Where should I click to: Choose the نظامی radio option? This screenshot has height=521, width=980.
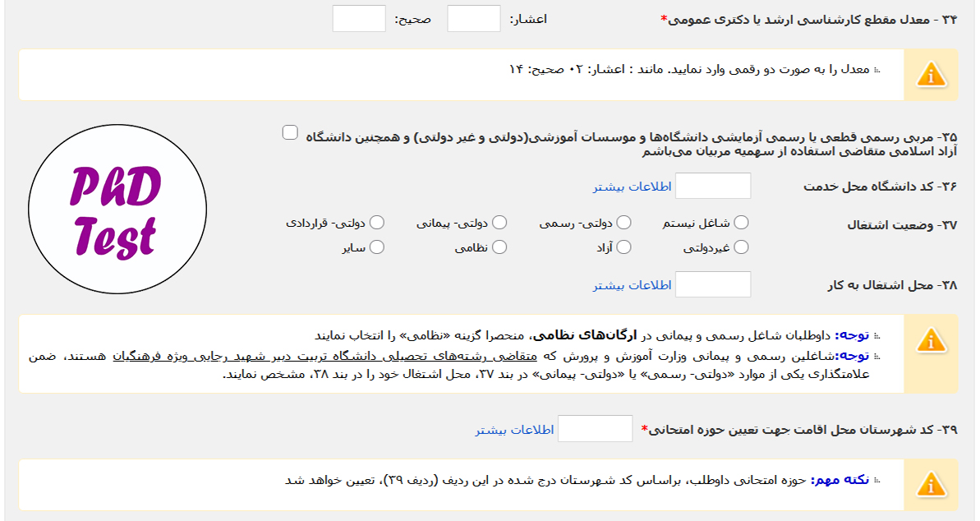[499, 247]
